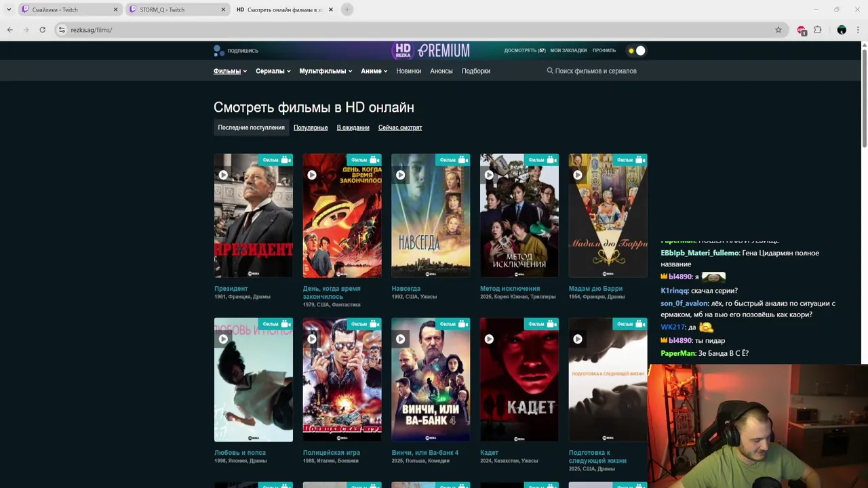Click chat username K1rinqq
The width and height of the screenshot is (868, 488).
pos(674,291)
